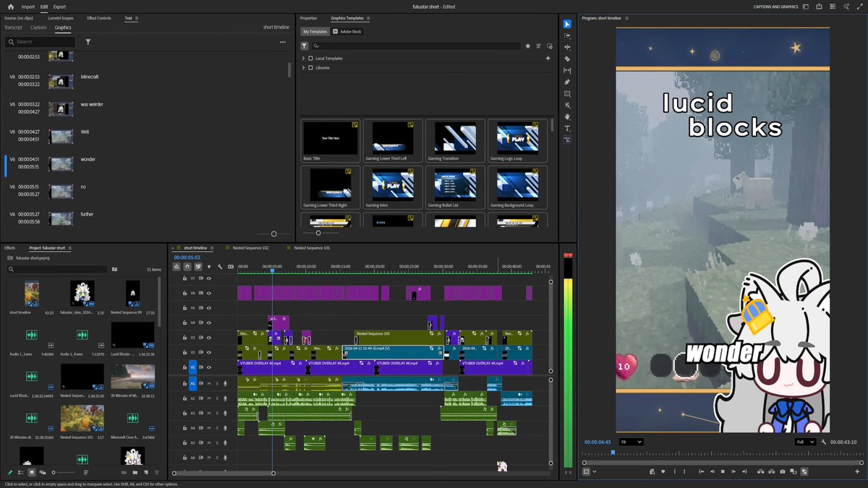Mute audio track A2
This screenshot has width=868, height=488.
pyautogui.click(x=209, y=398)
